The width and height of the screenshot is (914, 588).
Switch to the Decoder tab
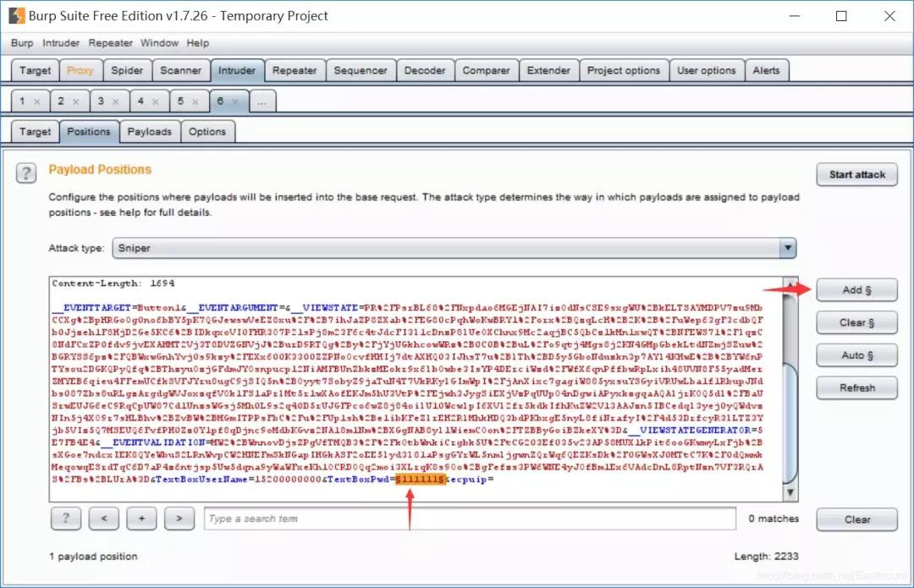click(x=425, y=70)
